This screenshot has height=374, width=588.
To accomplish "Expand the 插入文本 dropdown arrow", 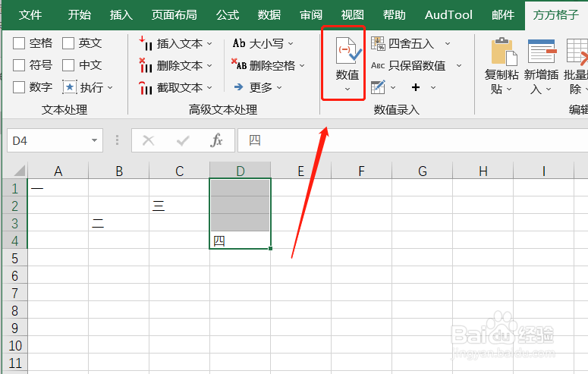I will (209, 44).
